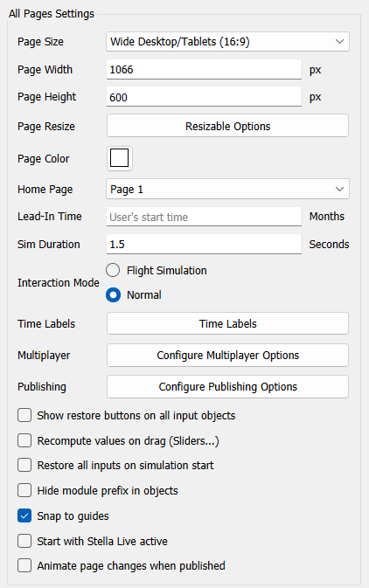
Task: Open Configure Publishing Options
Action: 227,386
